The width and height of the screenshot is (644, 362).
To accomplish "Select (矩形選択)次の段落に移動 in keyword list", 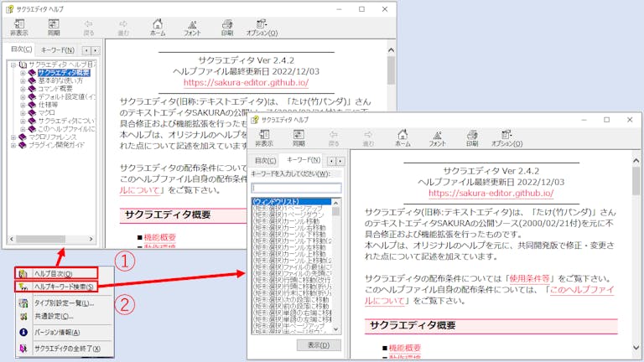I will (290, 300).
